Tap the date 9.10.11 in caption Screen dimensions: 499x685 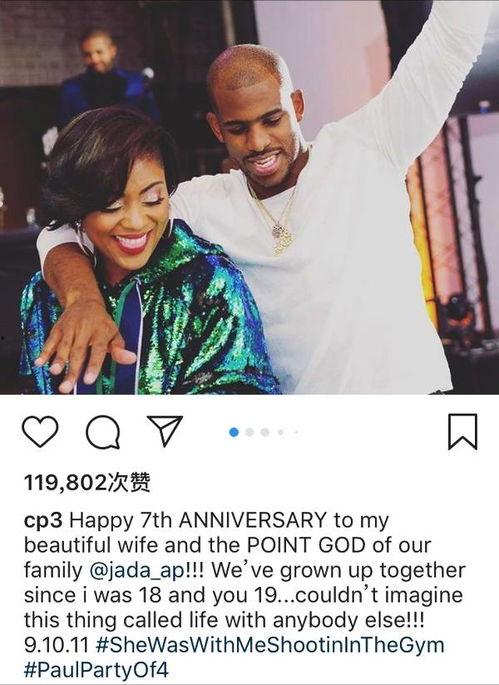(x=56, y=645)
